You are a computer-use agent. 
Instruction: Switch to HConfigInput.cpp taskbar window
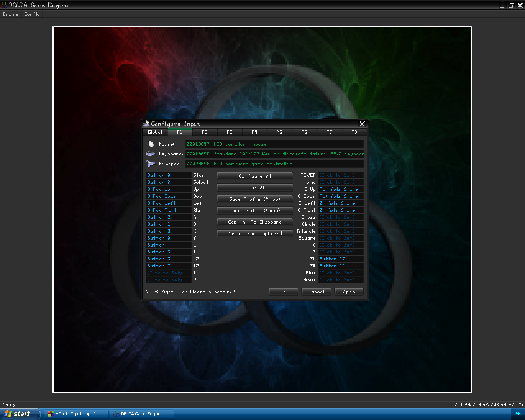click(76, 414)
